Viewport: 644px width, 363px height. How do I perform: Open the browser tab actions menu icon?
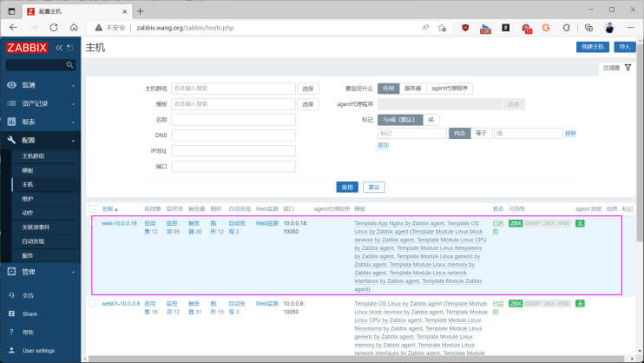point(11,11)
